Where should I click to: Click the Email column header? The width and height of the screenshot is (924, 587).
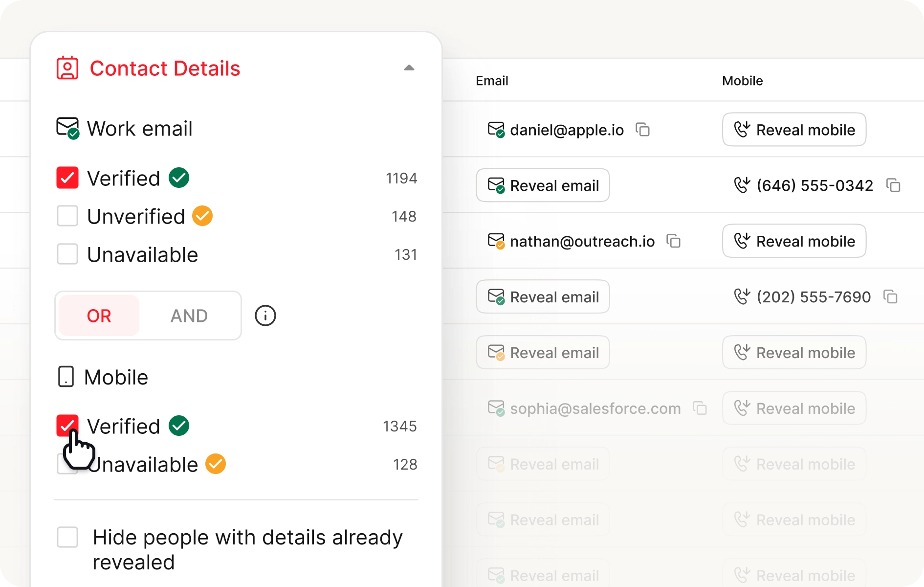click(492, 81)
